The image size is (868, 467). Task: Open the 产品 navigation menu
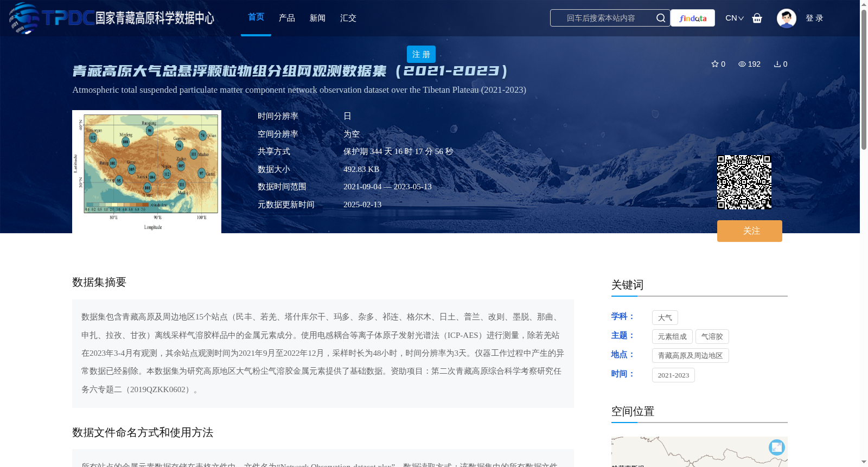pyautogui.click(x=287, y=18)
